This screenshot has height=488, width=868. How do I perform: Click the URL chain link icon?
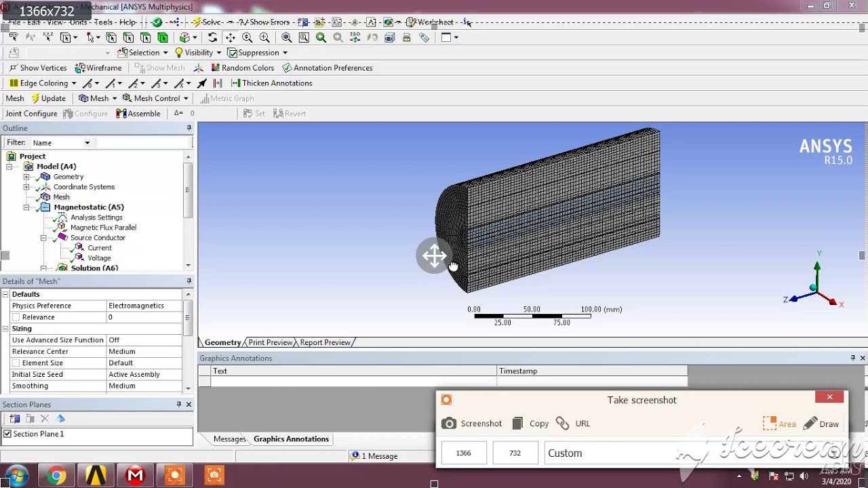(562, 424)
